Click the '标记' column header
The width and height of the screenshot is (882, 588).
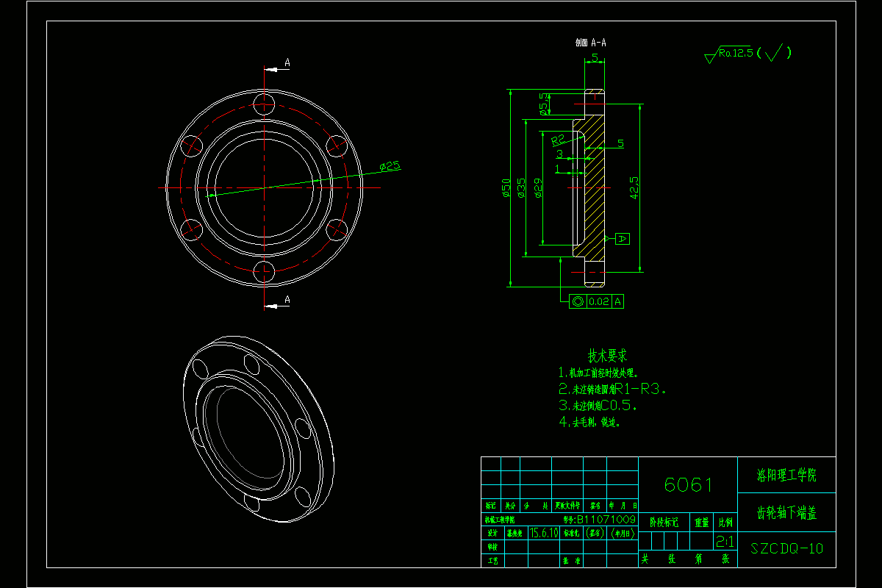pyautogui.click(x=491, y=506)
